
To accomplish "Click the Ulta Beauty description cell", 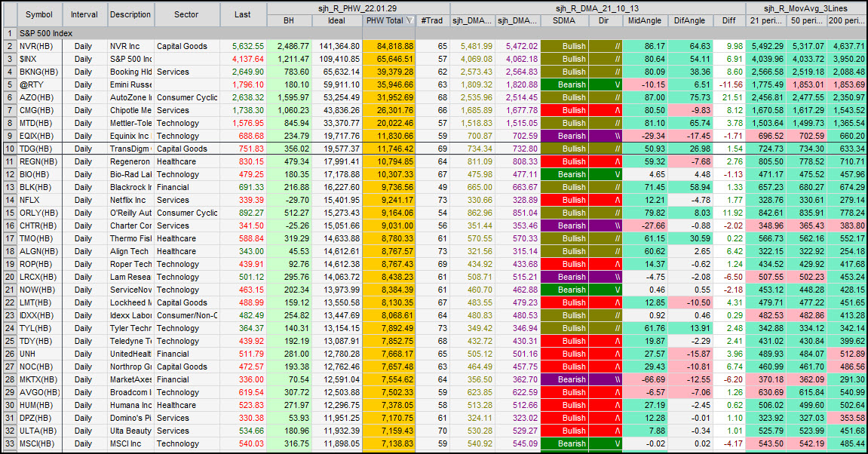I will 130,431.
